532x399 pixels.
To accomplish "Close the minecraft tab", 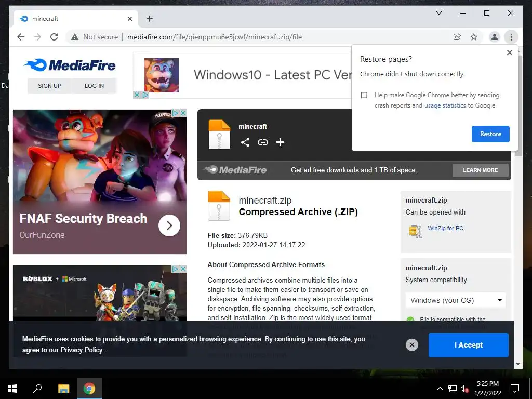I will 129,19.
